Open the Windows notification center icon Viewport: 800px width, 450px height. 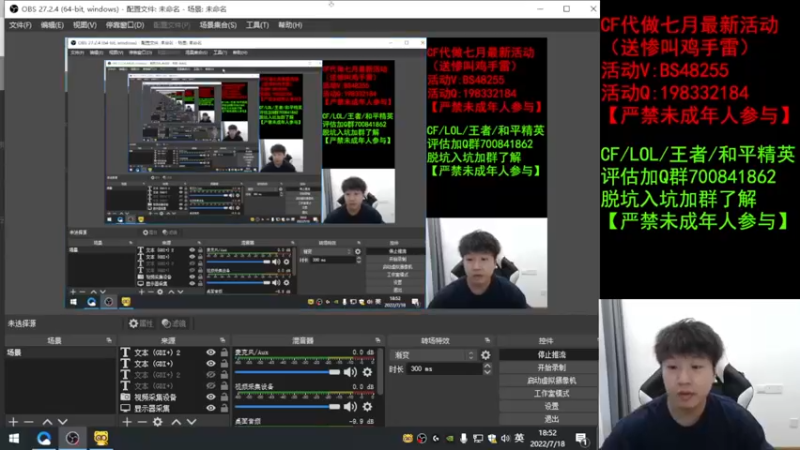click(581, 439)
